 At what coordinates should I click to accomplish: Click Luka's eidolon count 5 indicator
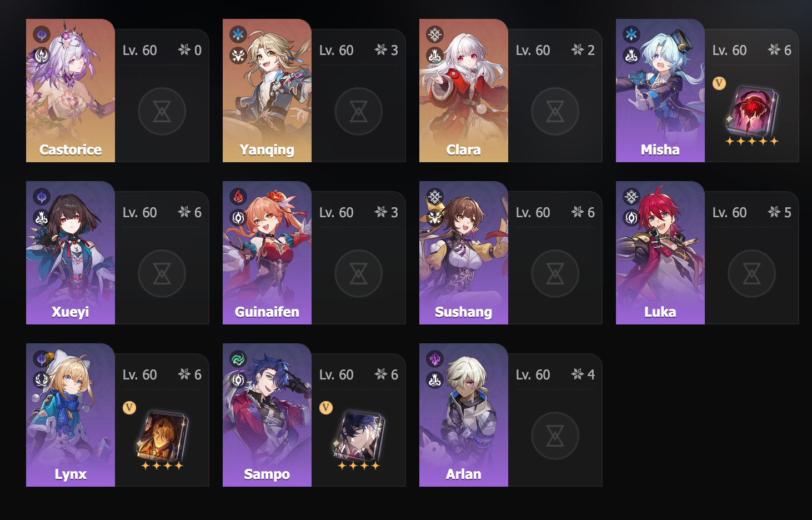(780, 212)
